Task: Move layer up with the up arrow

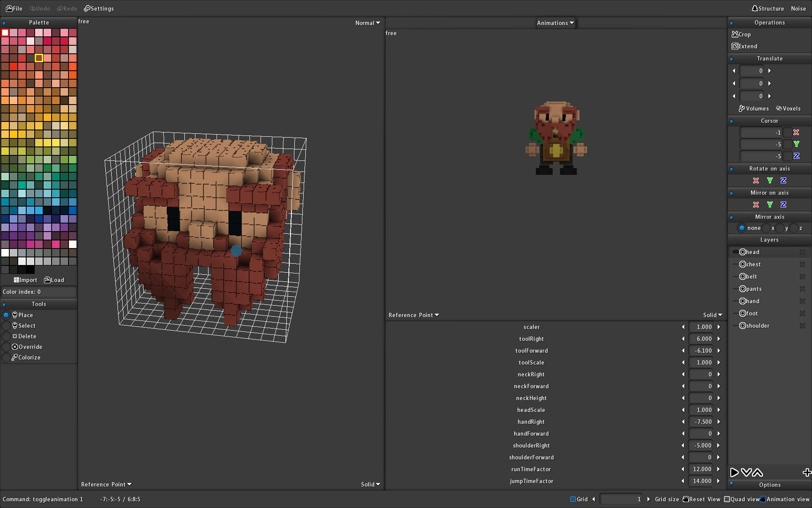Action: [757, 472]
